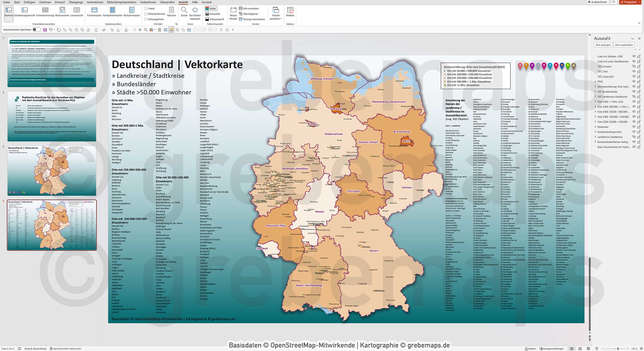Open the Makros tool
Image resolution: width=644 pixels, height=351 pixels.
click(290, 12)
